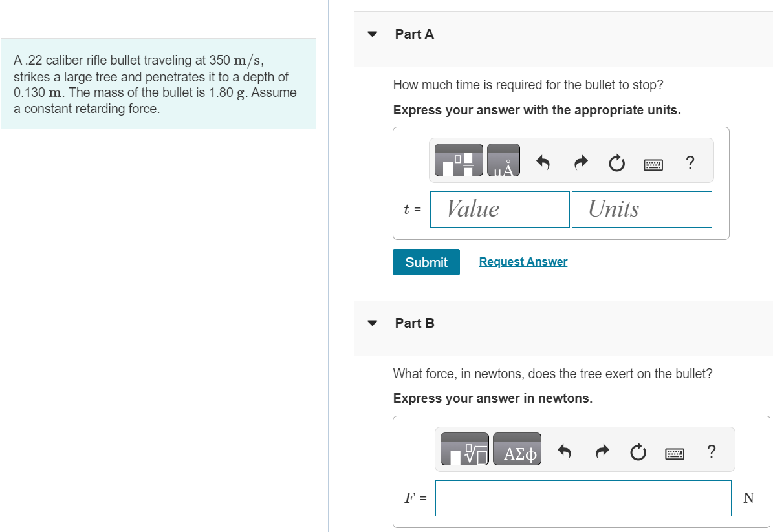
Task: Click the Submit button for Part A
Action: click(x=426, y=262)
